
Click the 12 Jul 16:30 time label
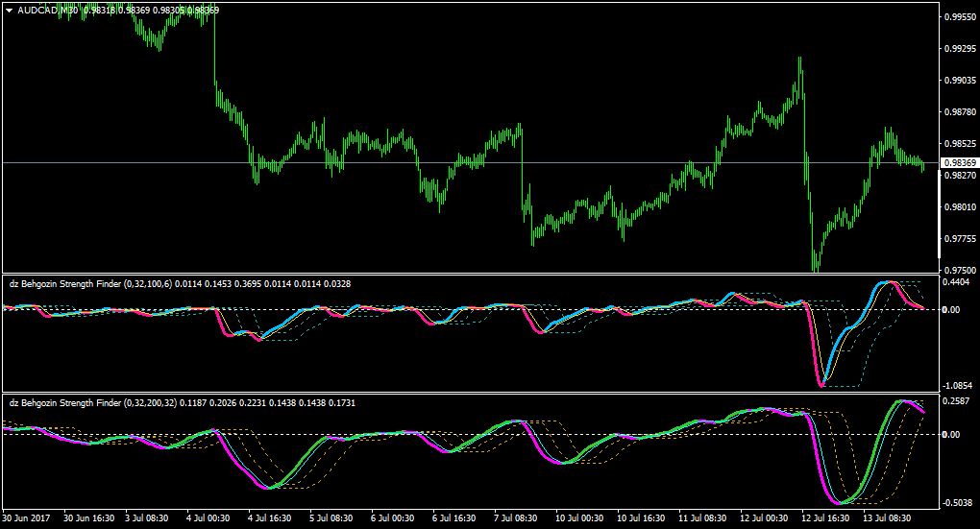[x=825, y=517]
